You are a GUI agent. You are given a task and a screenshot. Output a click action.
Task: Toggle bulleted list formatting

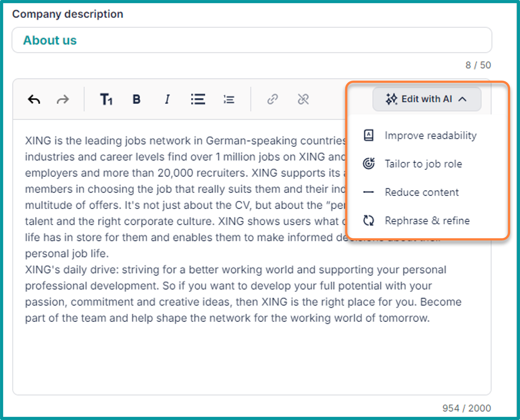pos(198,99)
